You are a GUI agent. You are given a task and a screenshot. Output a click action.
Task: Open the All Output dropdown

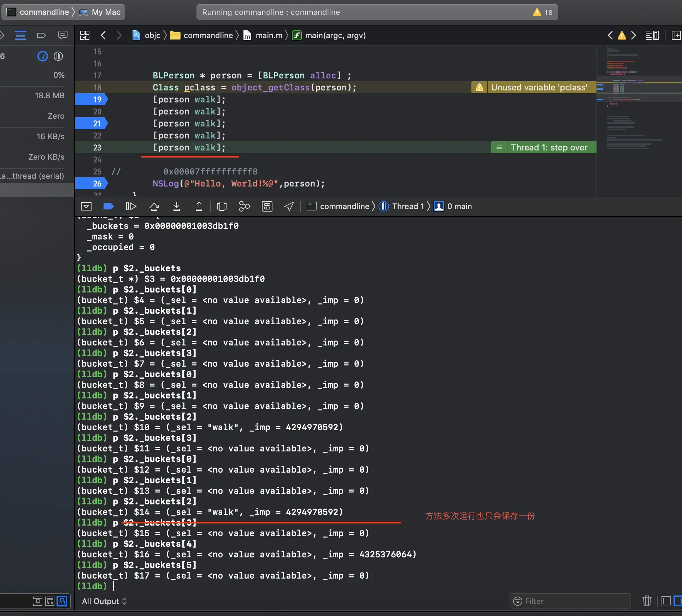click(x=104, y=601)
